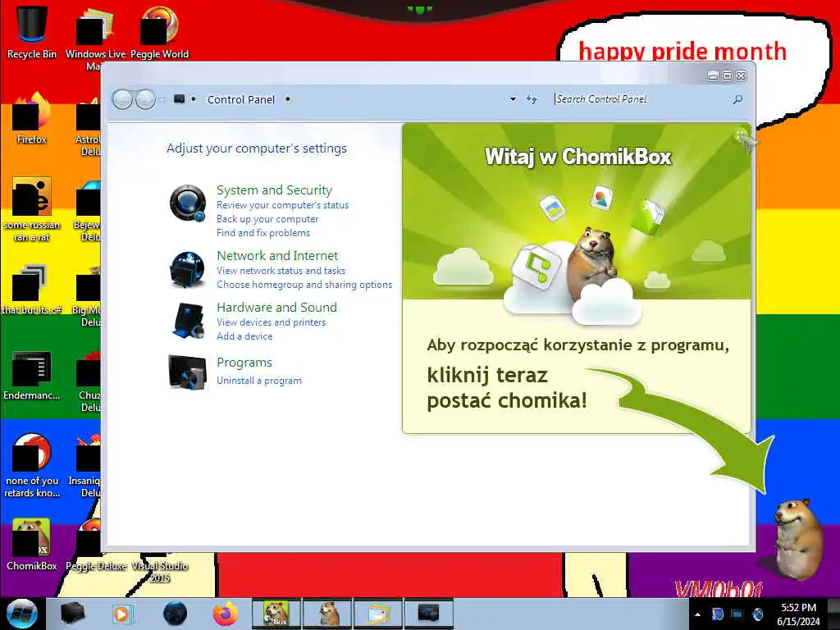Click the Forward button in Control Panel
Viewport: 840px width, 630px height.
pyautogui.click(x=145, y=99)
